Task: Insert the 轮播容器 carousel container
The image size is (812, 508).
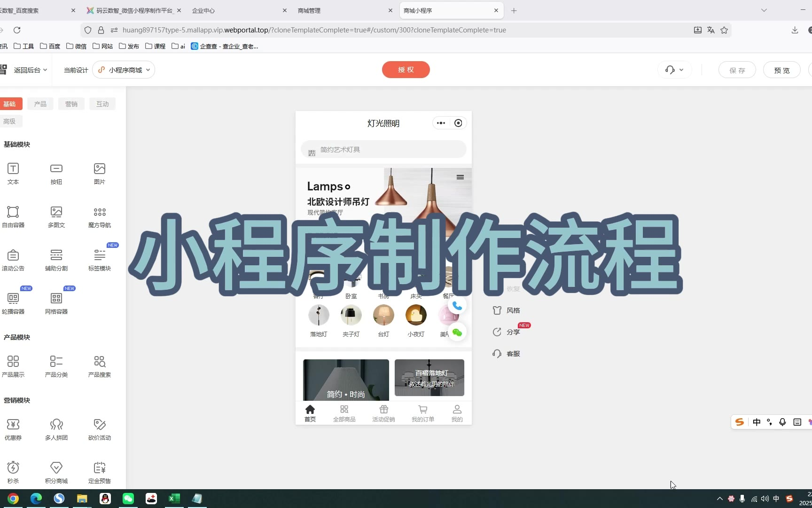Action: 13,303
